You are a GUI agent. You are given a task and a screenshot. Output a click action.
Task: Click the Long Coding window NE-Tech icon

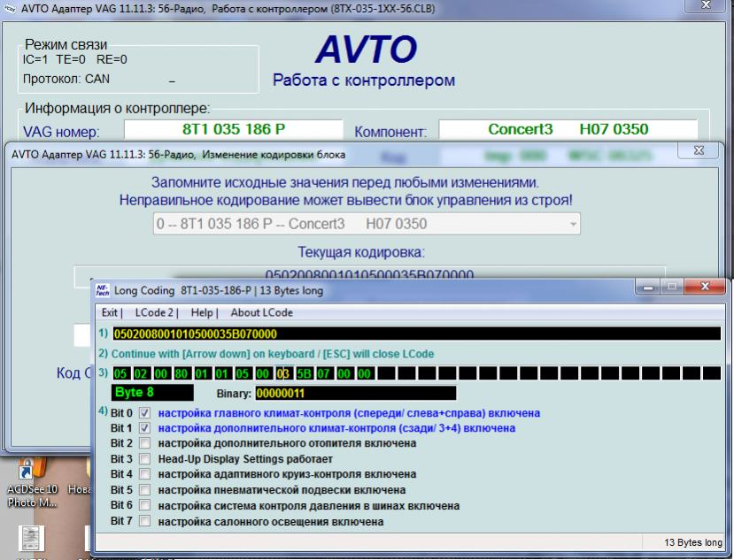point(103,290)
